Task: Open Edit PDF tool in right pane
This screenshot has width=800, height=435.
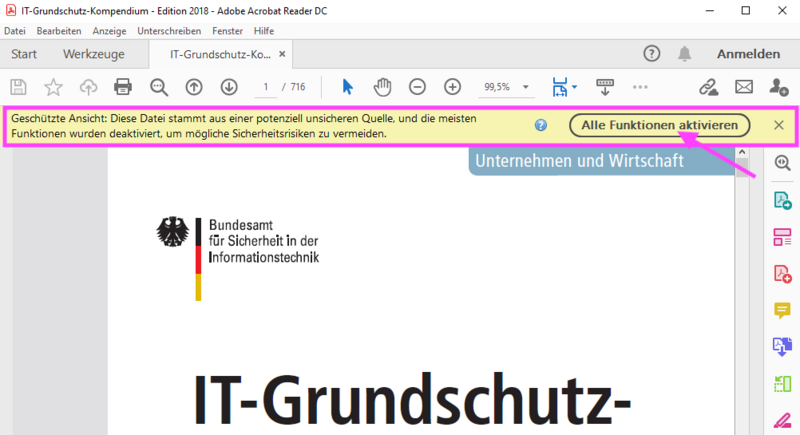Action: (783, 237)
